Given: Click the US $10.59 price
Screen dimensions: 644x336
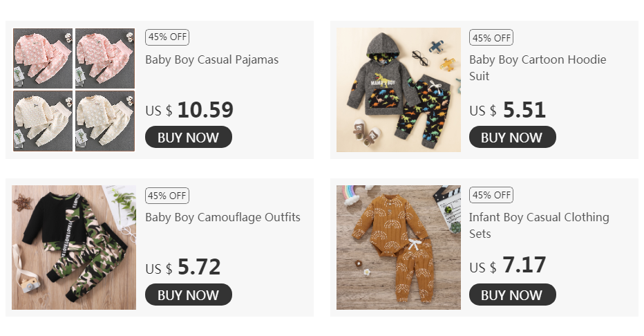Looking at the screenshot, I should (x=189, y=110).
